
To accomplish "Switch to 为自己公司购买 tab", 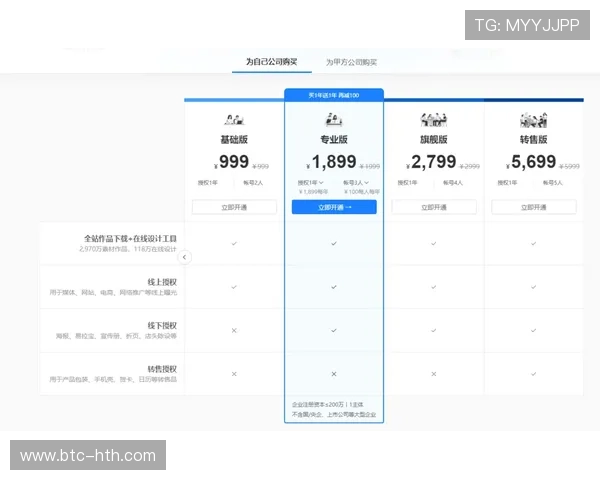I will [x=271, y=62].
